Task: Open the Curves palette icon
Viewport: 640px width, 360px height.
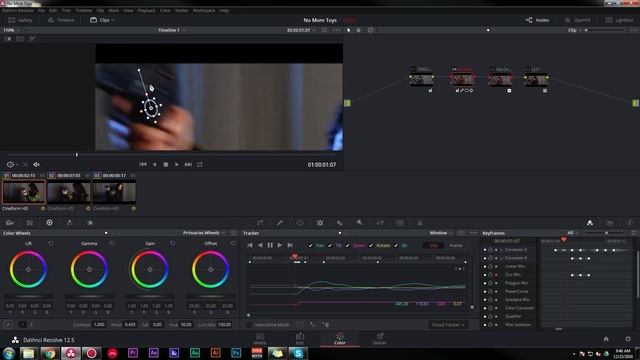Action: tap(260, 223)
